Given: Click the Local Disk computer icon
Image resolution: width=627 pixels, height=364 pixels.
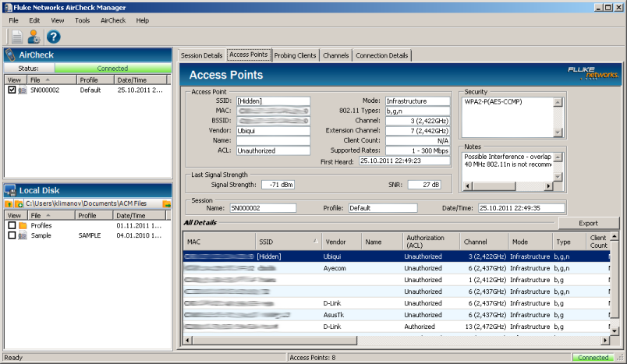Looking at the screenshot, I should click(11, 191).
